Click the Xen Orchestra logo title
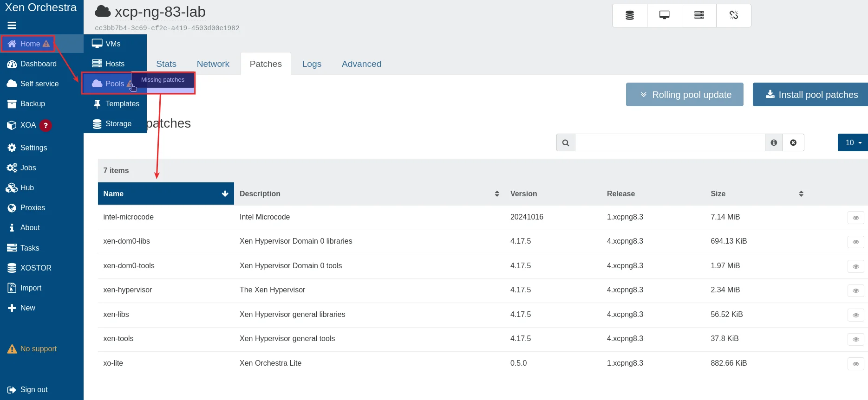 click(41, 7)
